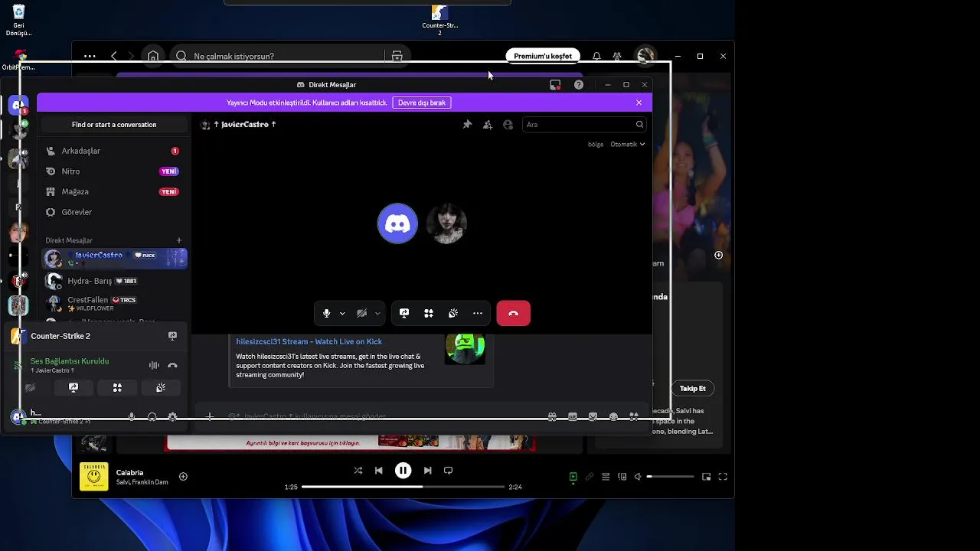
Task: Click Premium'u keşfet button in Spotify
Action: 543,56
